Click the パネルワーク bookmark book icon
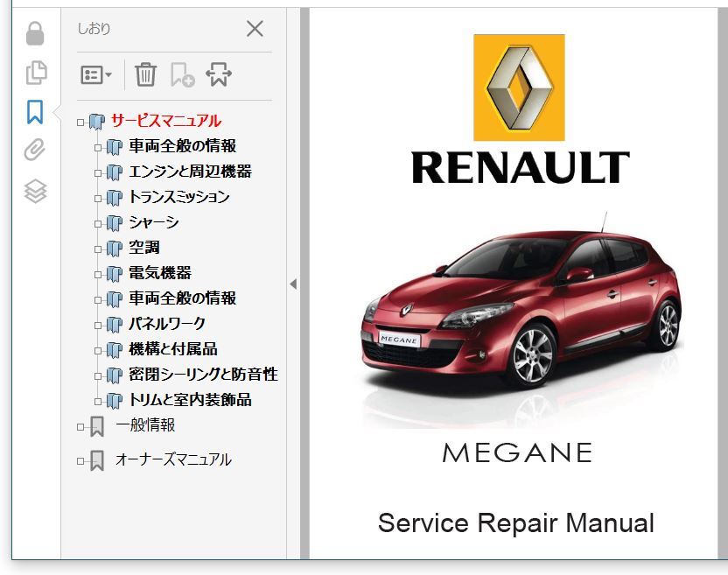This screenshot has height=575, width=728. pos(115,325)
